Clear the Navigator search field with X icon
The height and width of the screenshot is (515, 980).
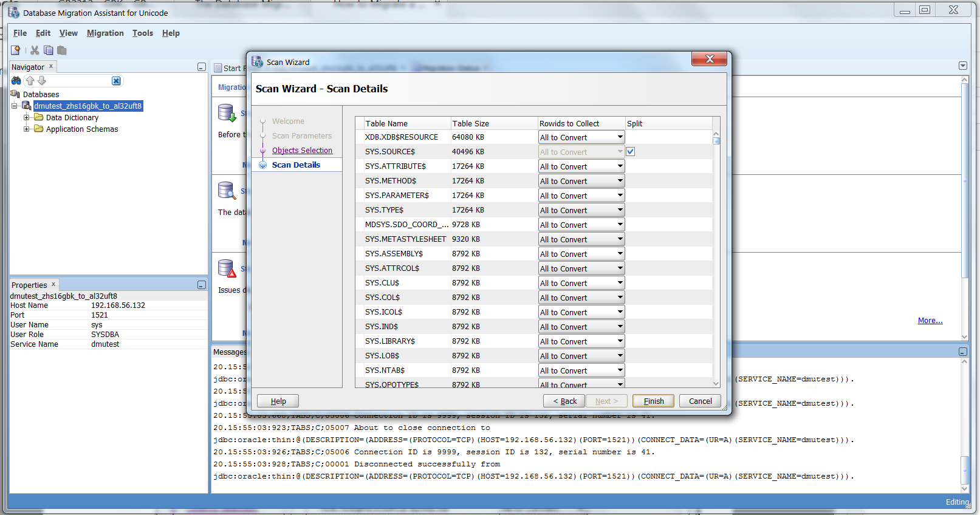click(x=116, y=81)
